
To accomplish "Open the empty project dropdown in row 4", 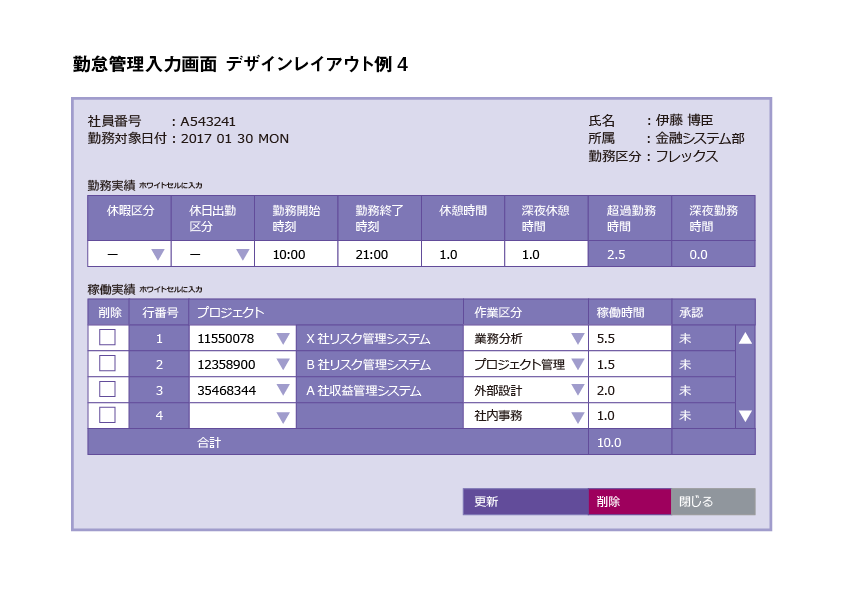I will coord(283,417).
